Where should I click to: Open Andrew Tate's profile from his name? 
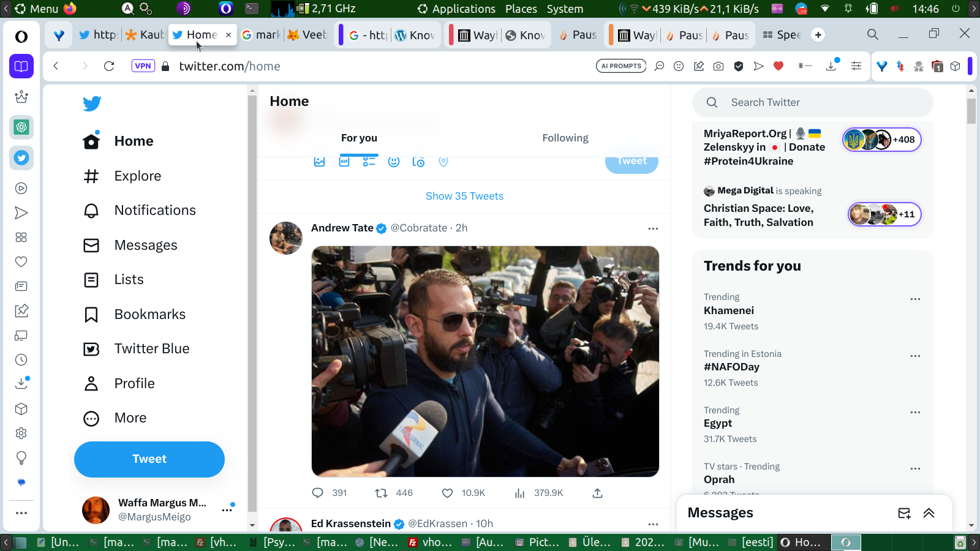point(342,228)
